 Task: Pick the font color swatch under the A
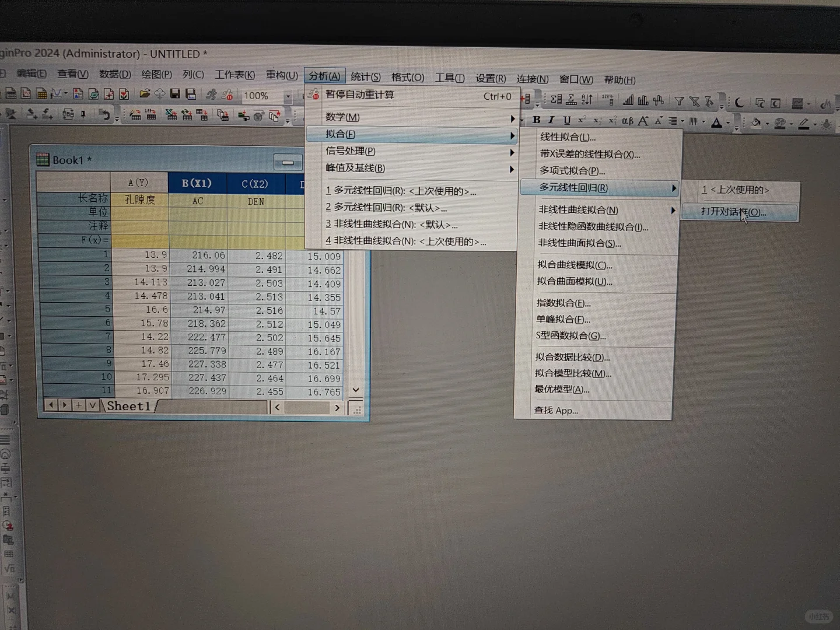(716, 125)
